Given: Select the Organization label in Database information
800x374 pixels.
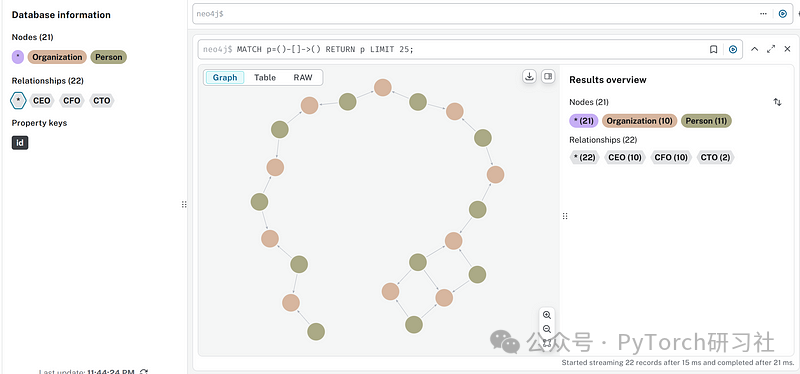Looking at the screenshot, I should 57,57.
